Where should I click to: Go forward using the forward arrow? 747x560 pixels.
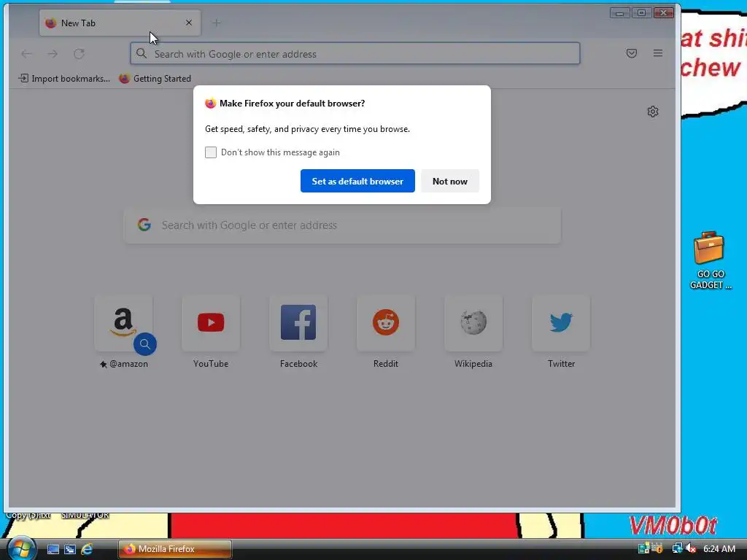[x=53, y=54]
